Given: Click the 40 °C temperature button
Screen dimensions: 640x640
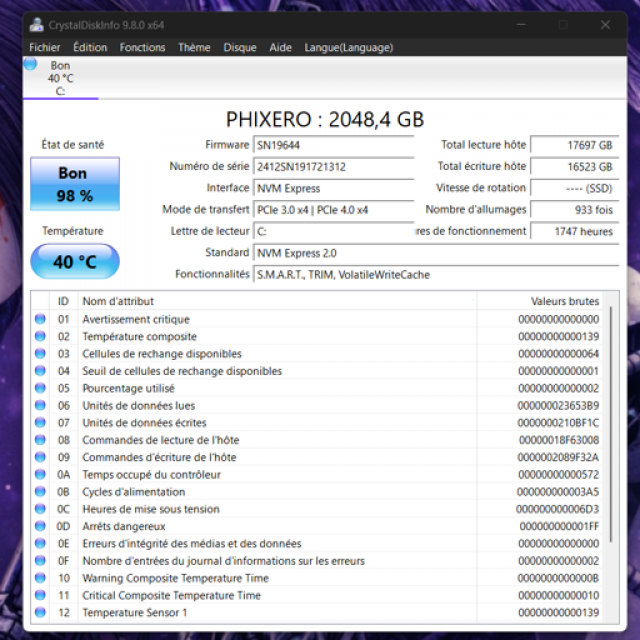Looking at the screenshot, I should click(74, 263).
